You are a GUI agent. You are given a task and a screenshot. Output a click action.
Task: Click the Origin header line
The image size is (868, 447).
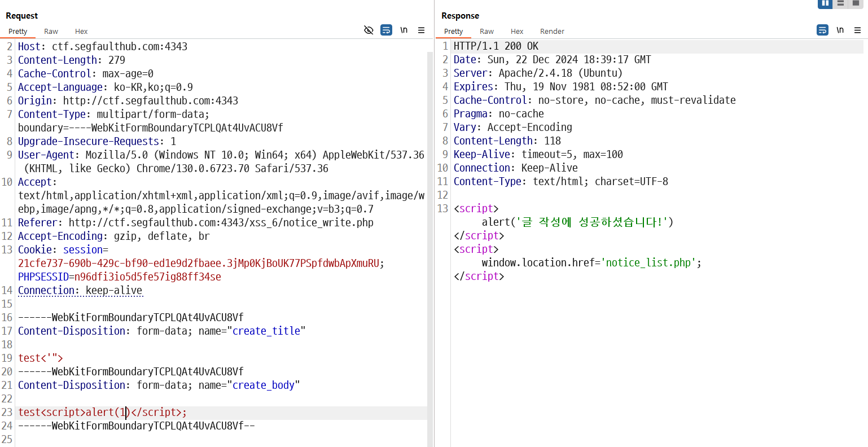click(x=128, y=101)
